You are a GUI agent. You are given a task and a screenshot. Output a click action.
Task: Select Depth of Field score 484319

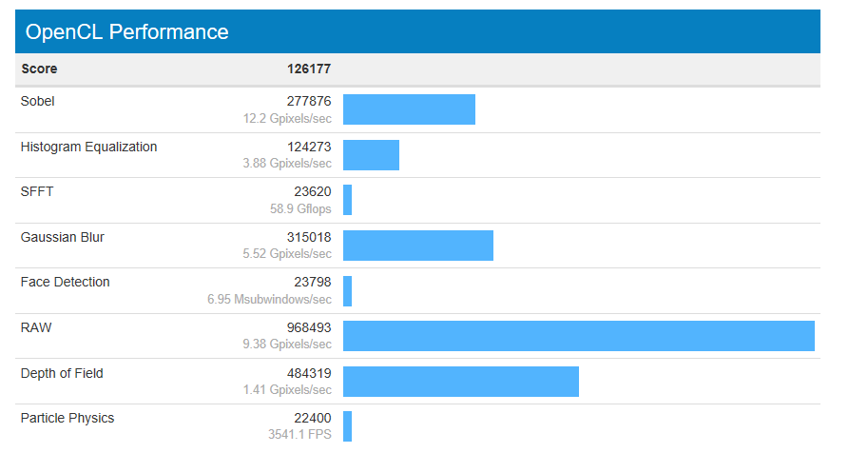point(309,374)
